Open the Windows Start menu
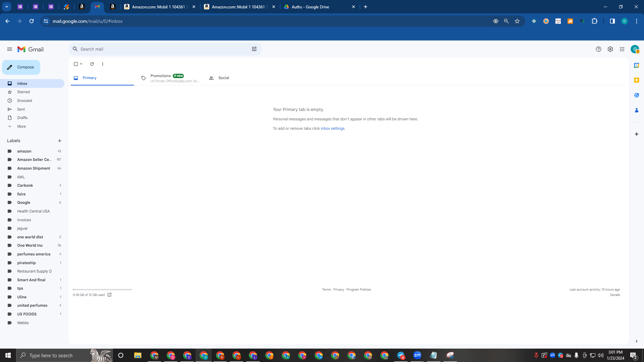 point(8,355)
